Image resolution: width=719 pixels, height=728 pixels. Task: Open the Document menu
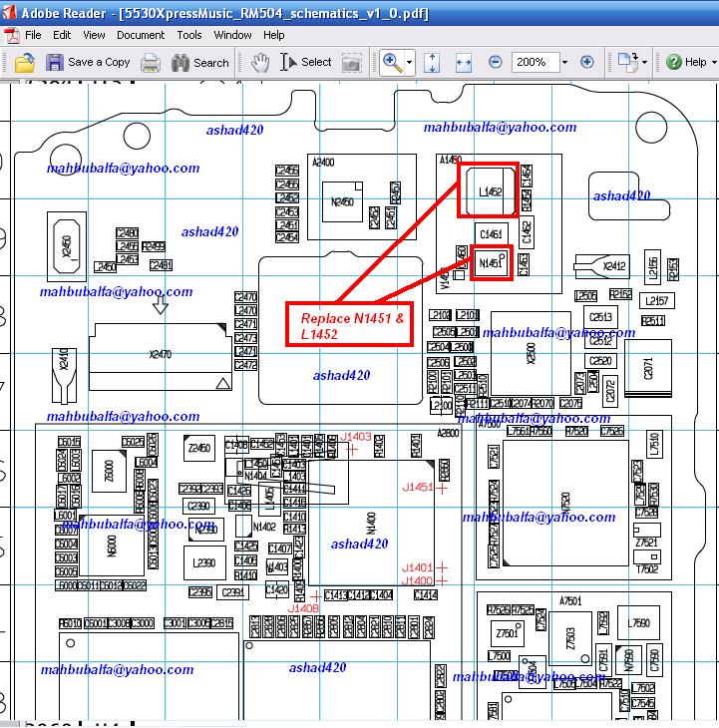141,35
